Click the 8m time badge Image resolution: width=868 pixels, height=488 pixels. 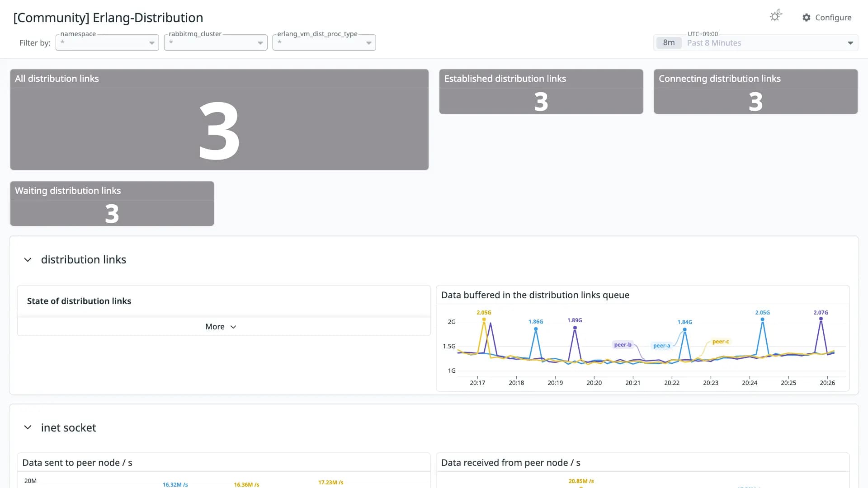coord(669,43)
